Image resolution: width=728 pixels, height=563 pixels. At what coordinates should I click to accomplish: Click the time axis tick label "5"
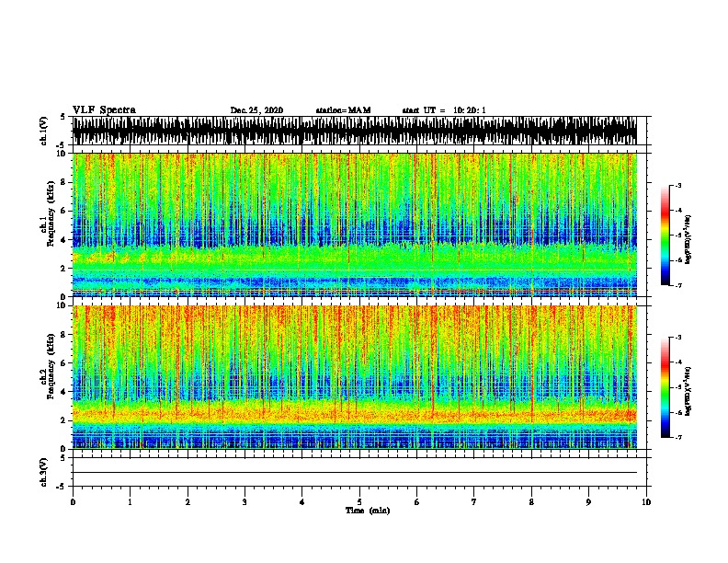(x=359, y=502)
